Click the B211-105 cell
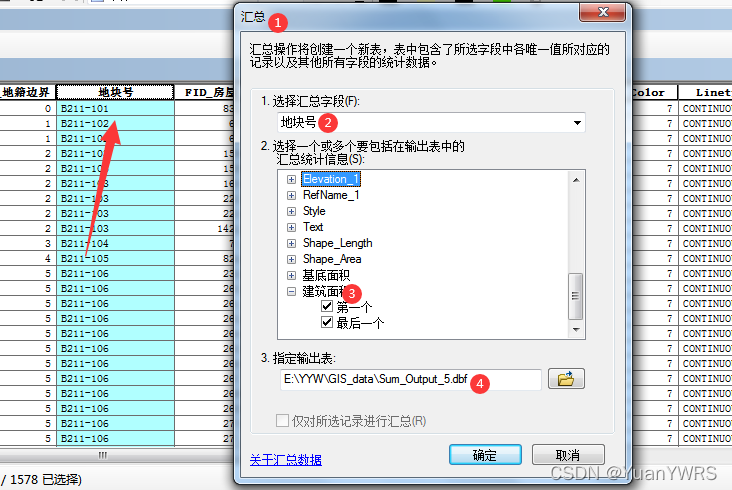 pos(115,259)
